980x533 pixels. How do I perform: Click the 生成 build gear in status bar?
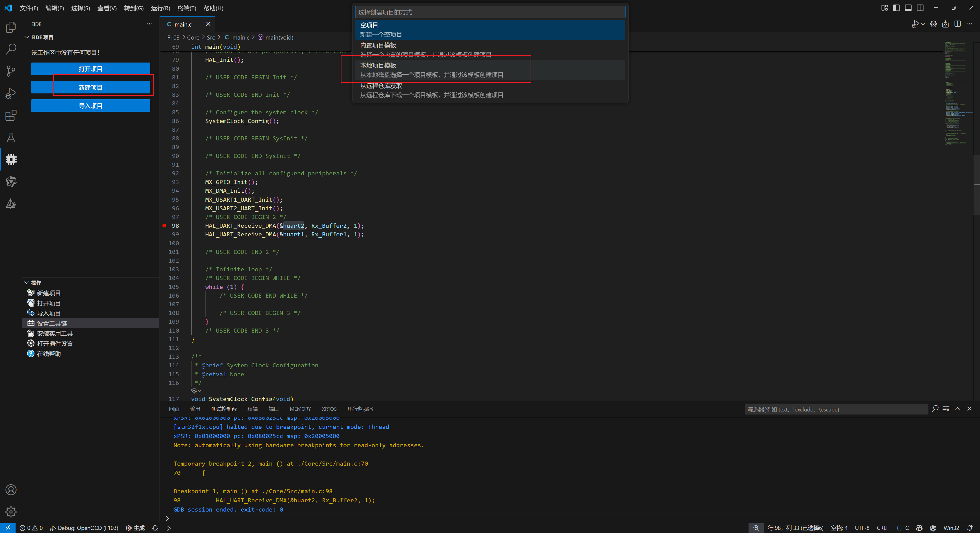[135, 528]
